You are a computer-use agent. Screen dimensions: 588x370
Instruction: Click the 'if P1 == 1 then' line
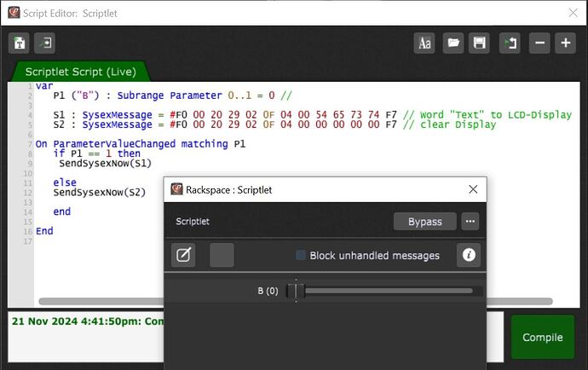point(97,153)
